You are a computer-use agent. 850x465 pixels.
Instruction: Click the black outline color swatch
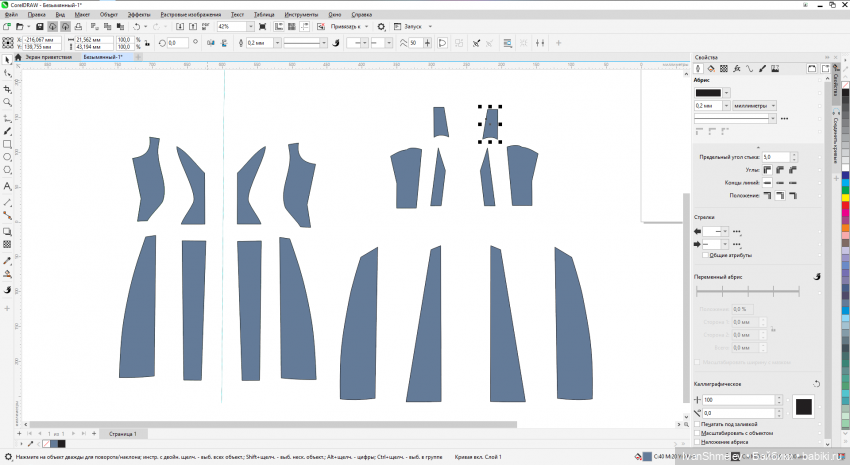708,93
